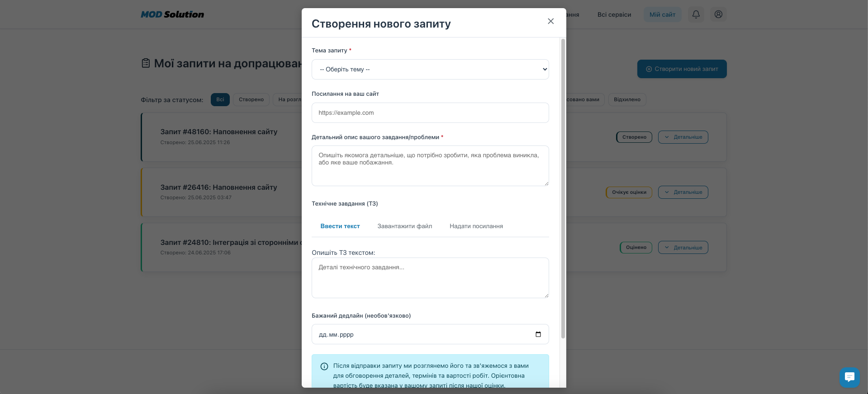Open the user profile icon
The image size is (868, 394).
pos(718,14)
